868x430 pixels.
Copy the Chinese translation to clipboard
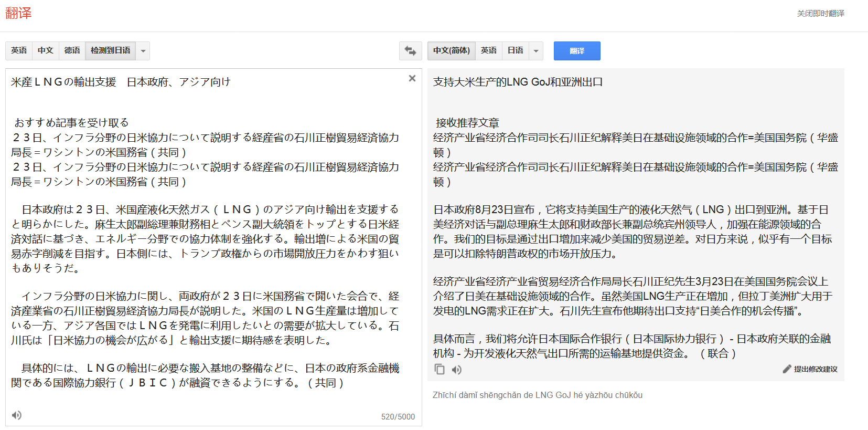pyautogui.click(x=440, y=370)
